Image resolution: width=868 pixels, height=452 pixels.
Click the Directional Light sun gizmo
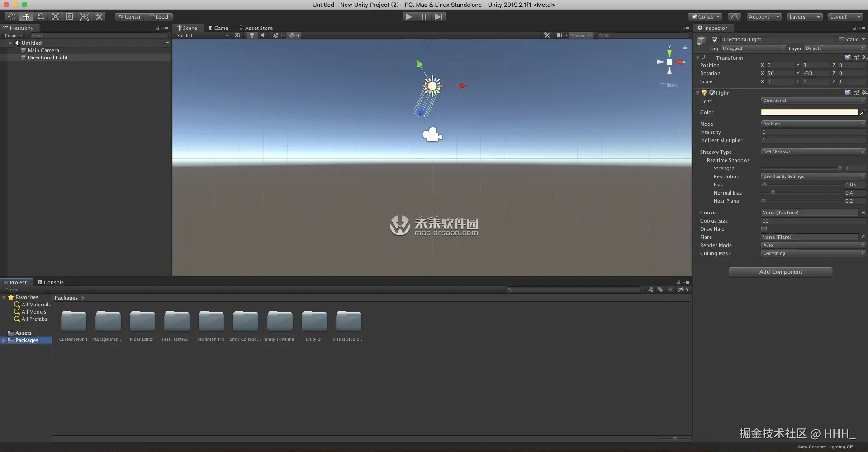(432, 86)
